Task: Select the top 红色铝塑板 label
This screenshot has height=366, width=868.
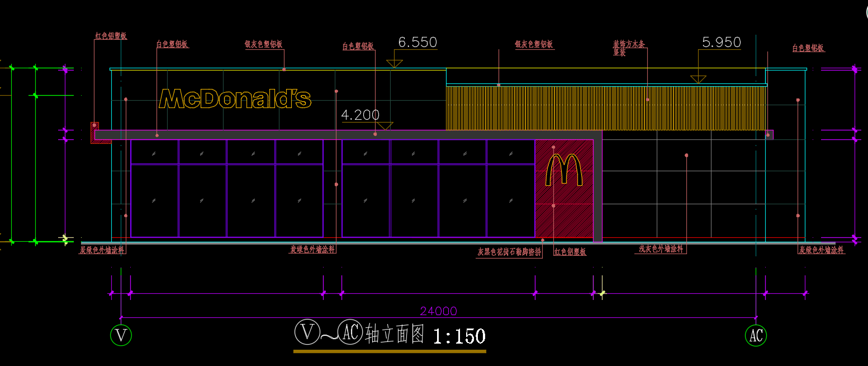Action: click(111, 36)
